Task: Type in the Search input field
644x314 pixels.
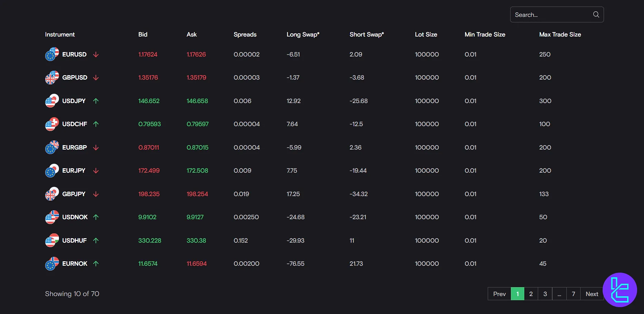Action: (551, 15)
